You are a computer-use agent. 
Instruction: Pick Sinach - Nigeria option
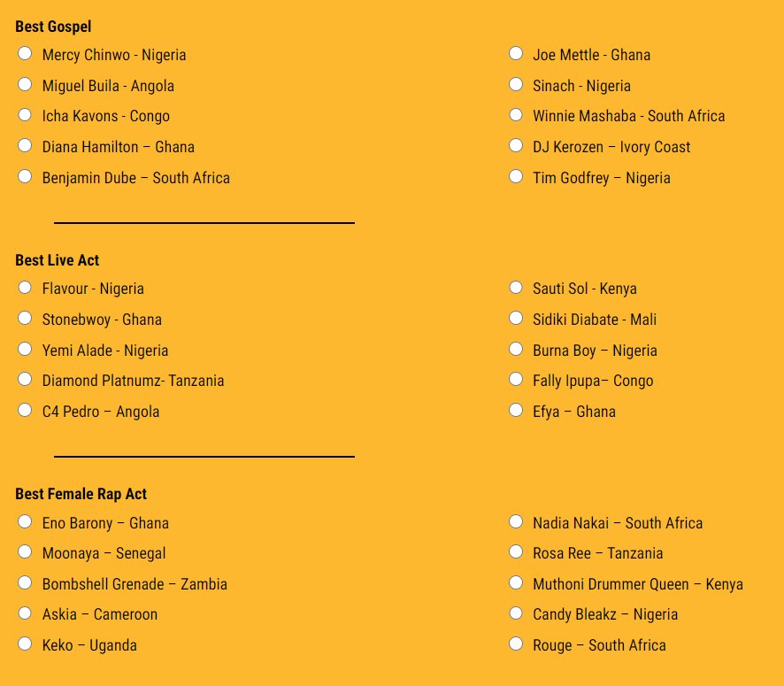click(x=516, y=85)
